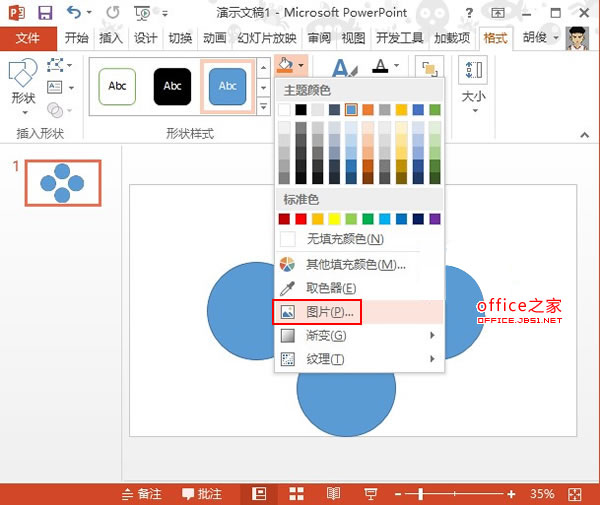Open the Format (格式) tab

point(496,38)
